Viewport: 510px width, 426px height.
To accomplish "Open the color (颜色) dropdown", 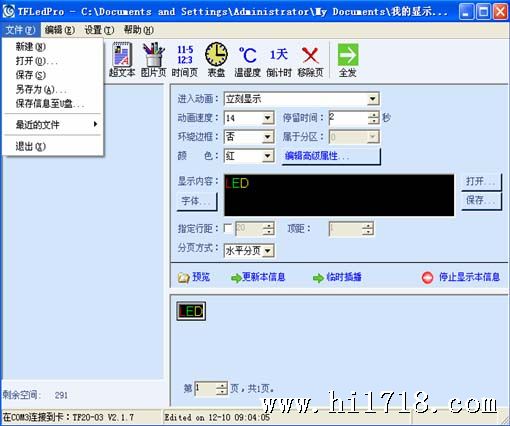I will click(x=267, y=156).
